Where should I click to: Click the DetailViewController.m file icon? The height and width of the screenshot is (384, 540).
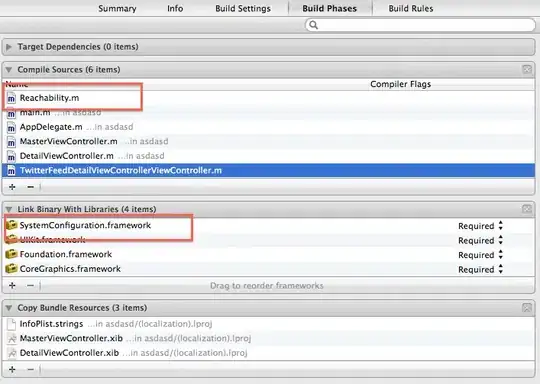click(x=11, y=156)
